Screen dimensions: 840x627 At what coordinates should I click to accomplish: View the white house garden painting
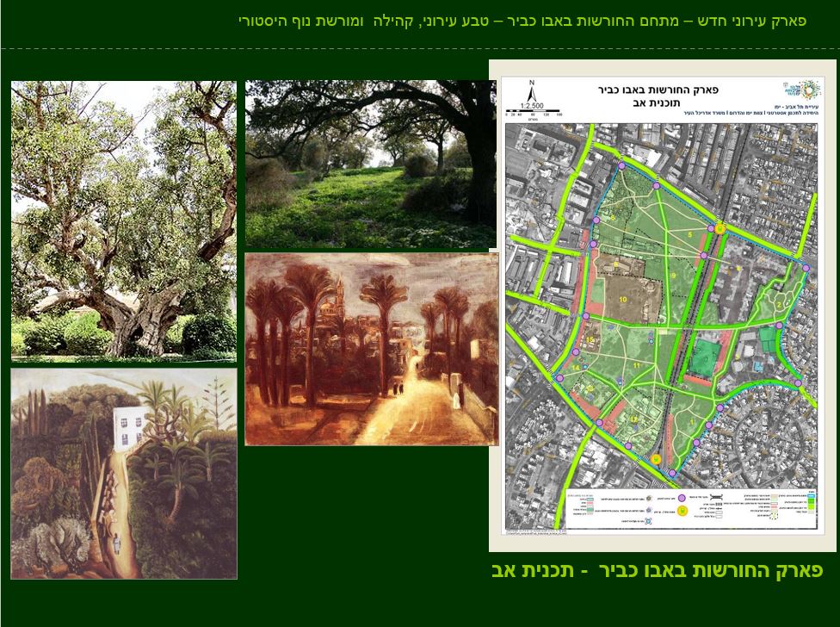[x=123, y=474]
